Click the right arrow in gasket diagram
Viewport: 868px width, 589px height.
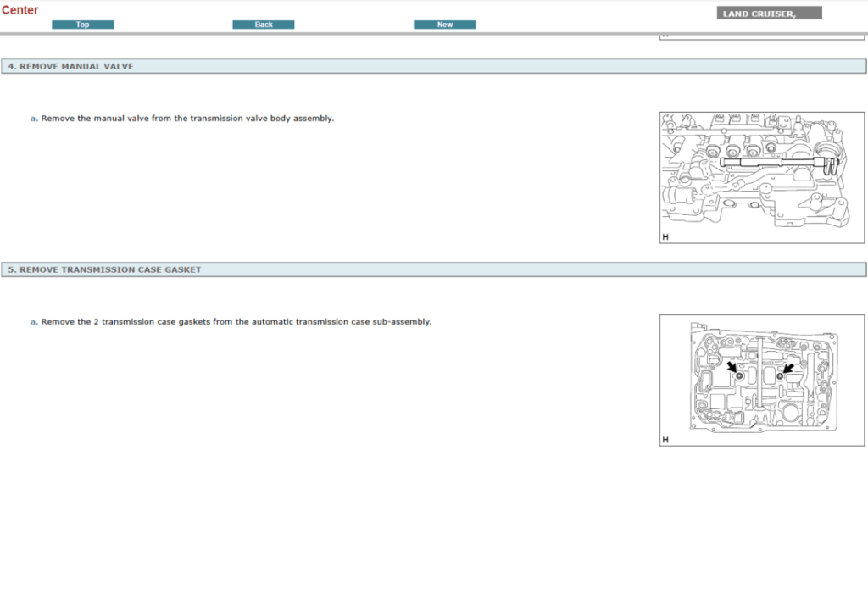pyautogui.click(x=787, y=369)
